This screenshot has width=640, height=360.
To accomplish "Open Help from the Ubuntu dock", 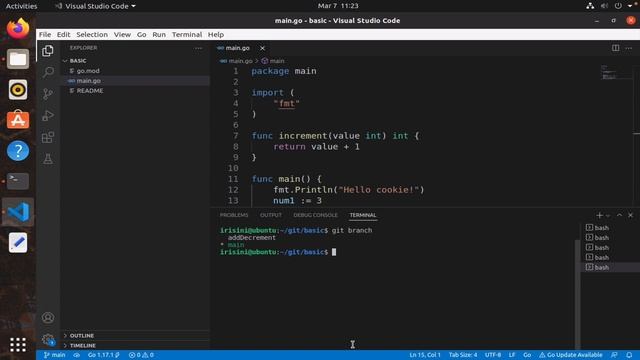I will (x=18, y=151).
